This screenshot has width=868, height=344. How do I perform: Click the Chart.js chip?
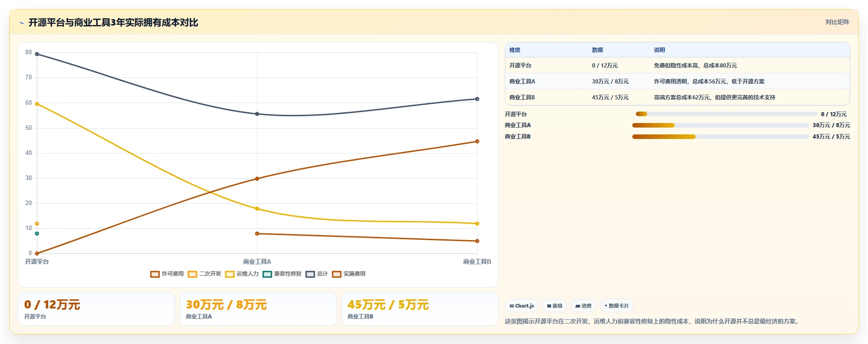click(522, 306)
